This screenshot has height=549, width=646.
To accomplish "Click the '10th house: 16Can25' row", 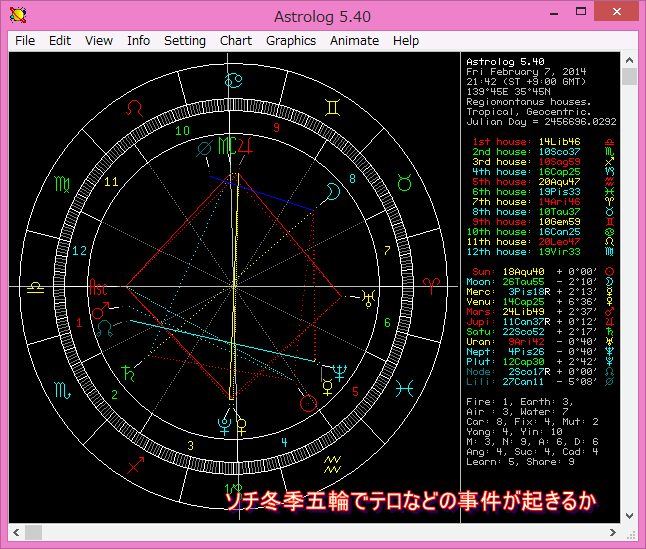I will coord(541,232).
